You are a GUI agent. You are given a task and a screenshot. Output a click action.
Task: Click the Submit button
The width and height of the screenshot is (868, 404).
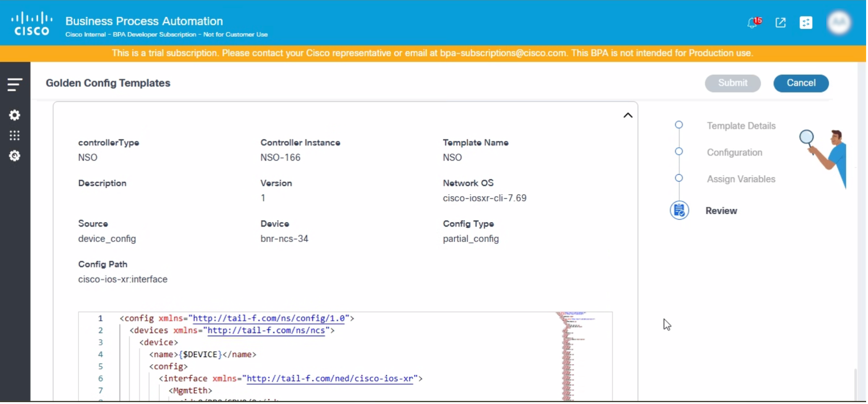[733, 83]
